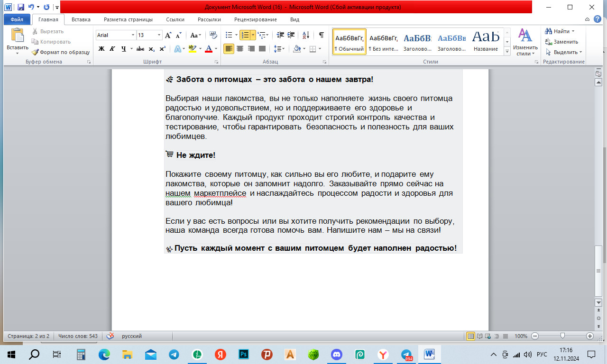Click the word count (Число слов: 543) indicator
This screenshot has height=364, width=607.
point(78,336)
